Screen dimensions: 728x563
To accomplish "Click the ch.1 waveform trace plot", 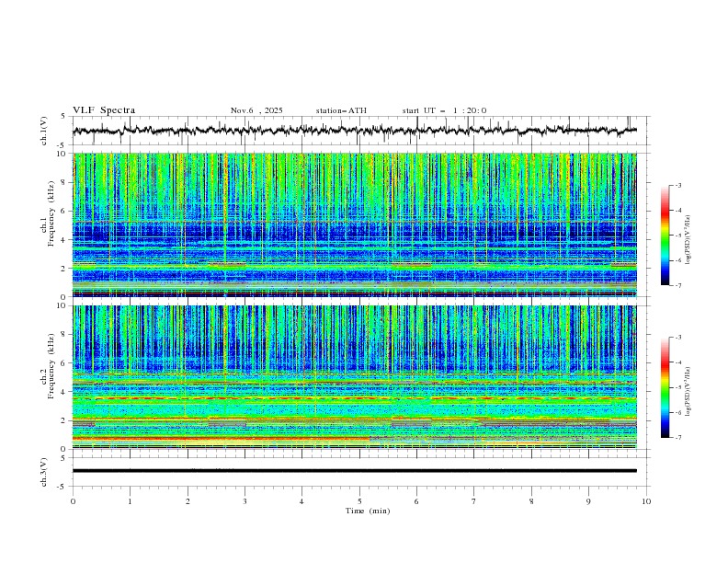I will (355, 131).
